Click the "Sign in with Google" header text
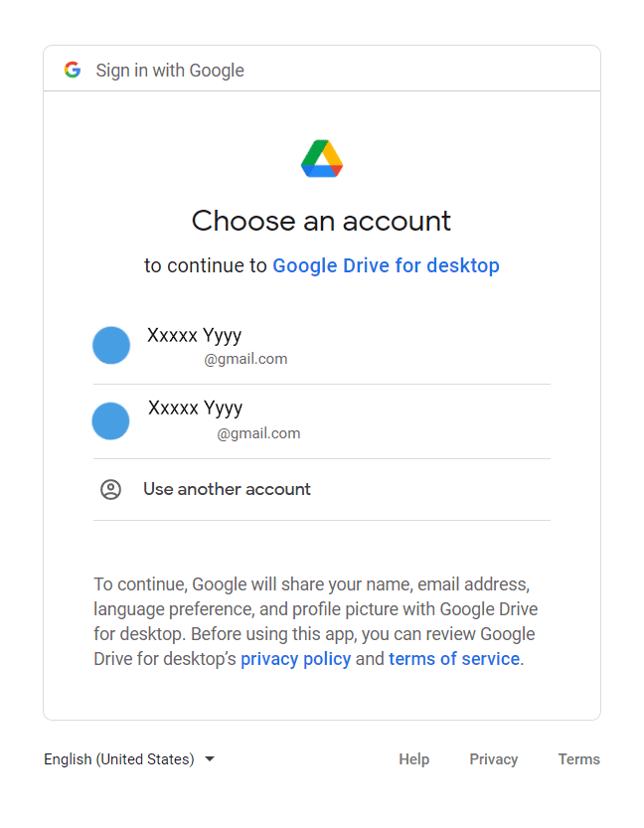This screenshot has width=644, height=828. point(170,71)
